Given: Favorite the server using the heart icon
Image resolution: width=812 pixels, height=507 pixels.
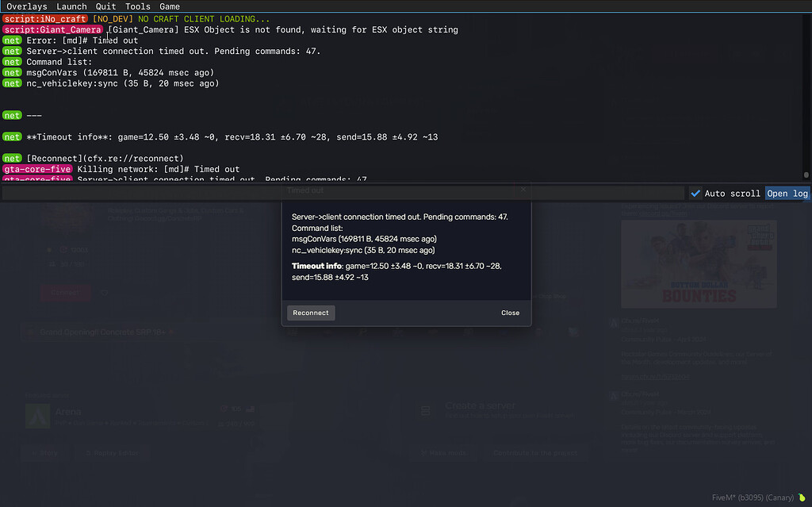Looking at the screenshot, I should coord(105,293).
